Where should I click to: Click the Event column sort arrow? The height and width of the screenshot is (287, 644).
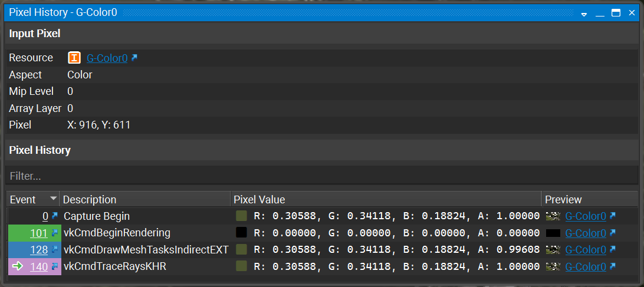click(54, 199)
